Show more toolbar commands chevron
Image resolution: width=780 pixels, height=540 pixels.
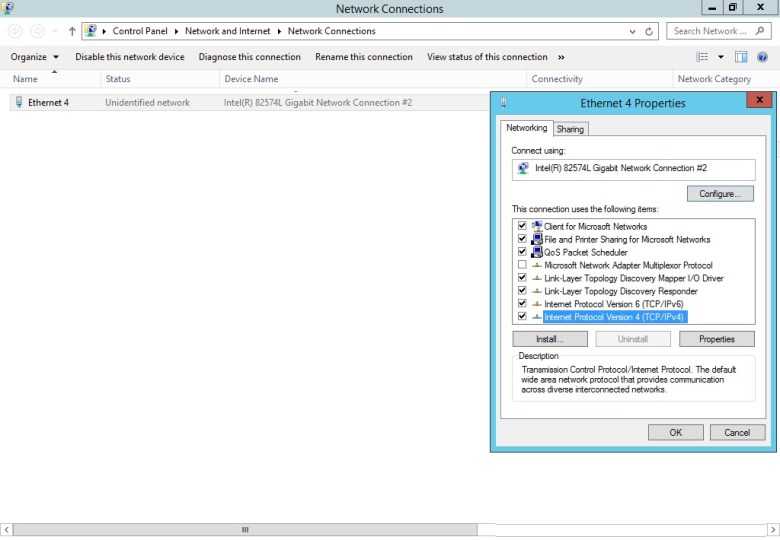click(x=561, y=57)
